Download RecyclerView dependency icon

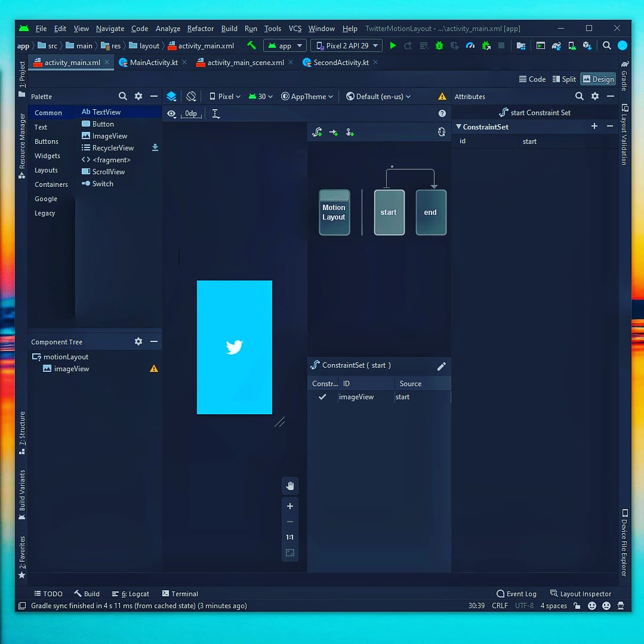click(x=155, y=147)
